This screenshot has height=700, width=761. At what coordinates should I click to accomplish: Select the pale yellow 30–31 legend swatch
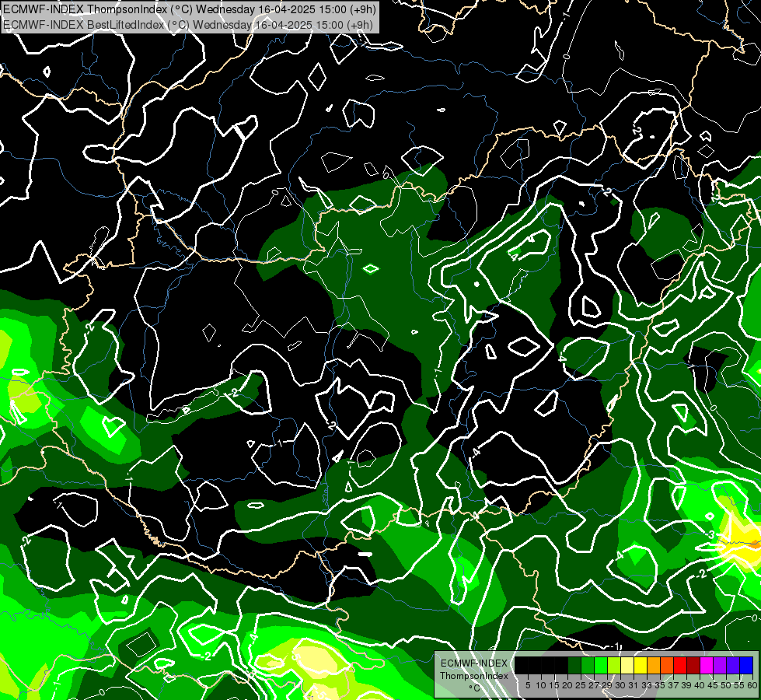point(627,665)
